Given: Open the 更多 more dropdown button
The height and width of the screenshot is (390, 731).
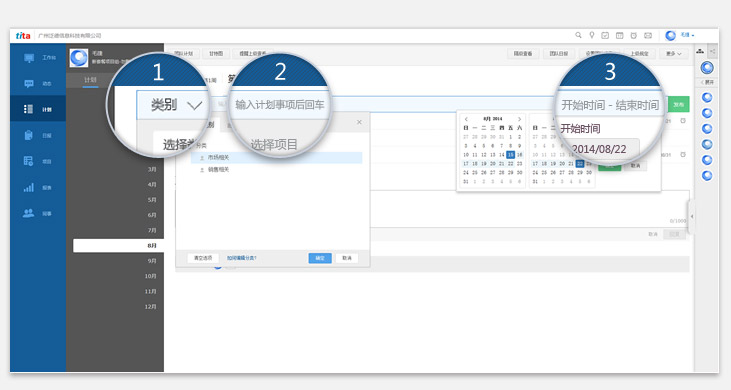Looking at the screenshot, I should click(x=674, y=54).
